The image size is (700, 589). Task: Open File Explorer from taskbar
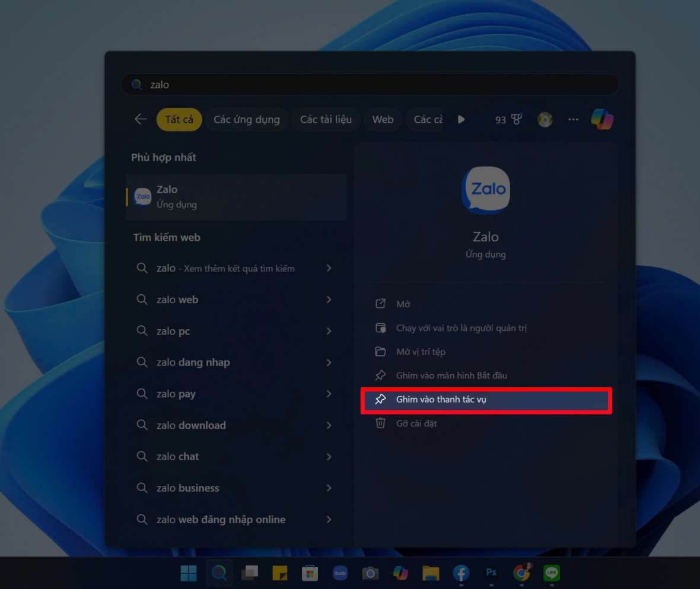[431, 573]
